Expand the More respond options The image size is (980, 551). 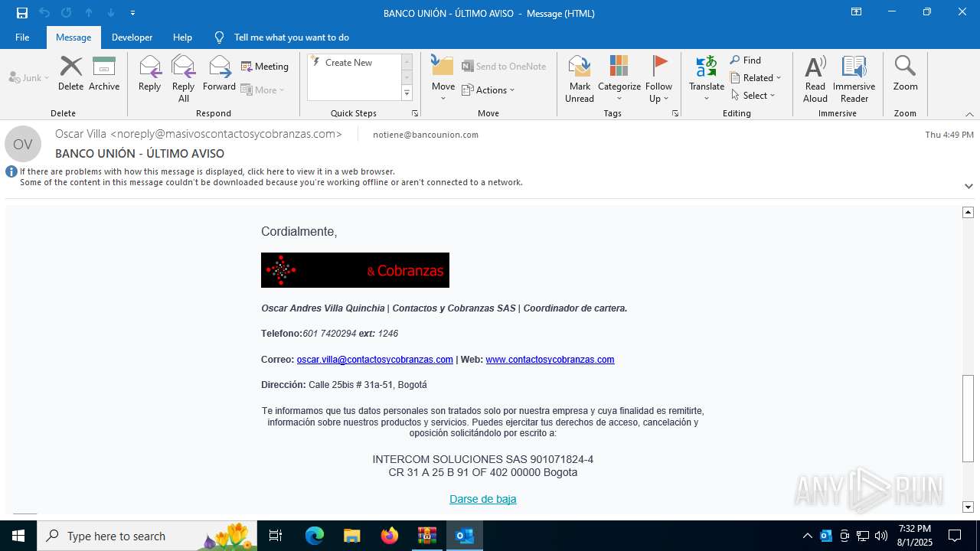[x=263, y=90]
